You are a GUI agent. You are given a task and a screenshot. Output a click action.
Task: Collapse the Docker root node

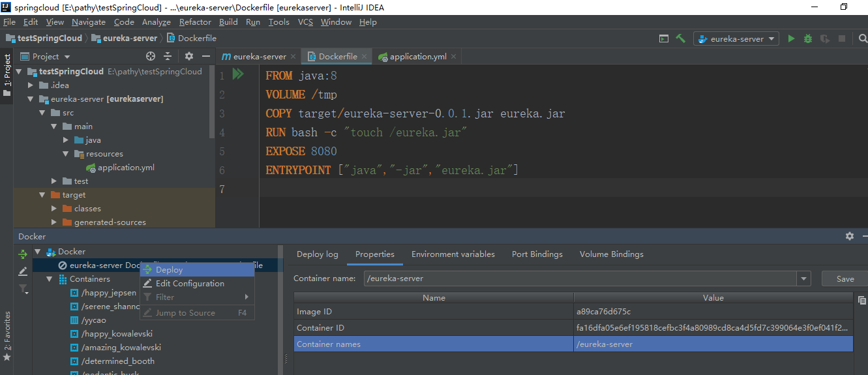38,252
